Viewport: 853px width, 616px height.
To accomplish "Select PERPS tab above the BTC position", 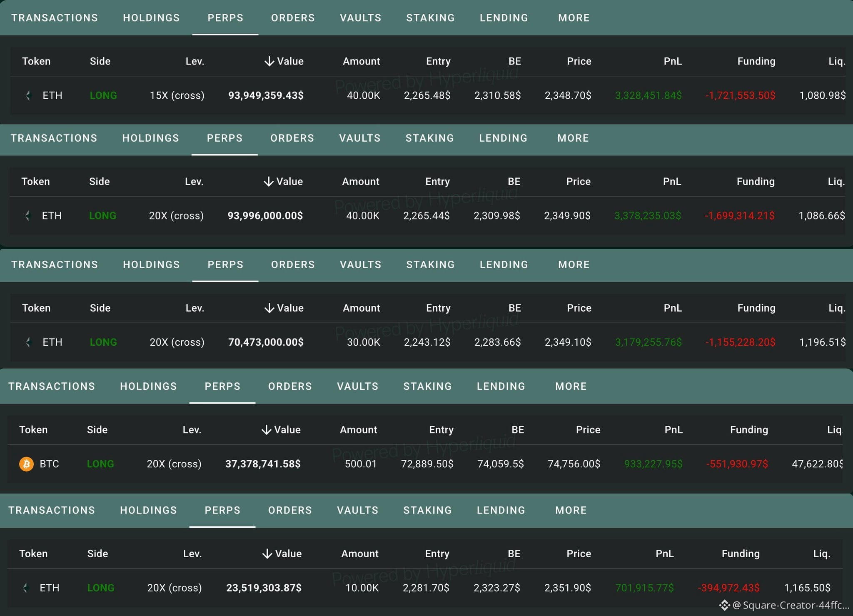I will coord(222,387).
